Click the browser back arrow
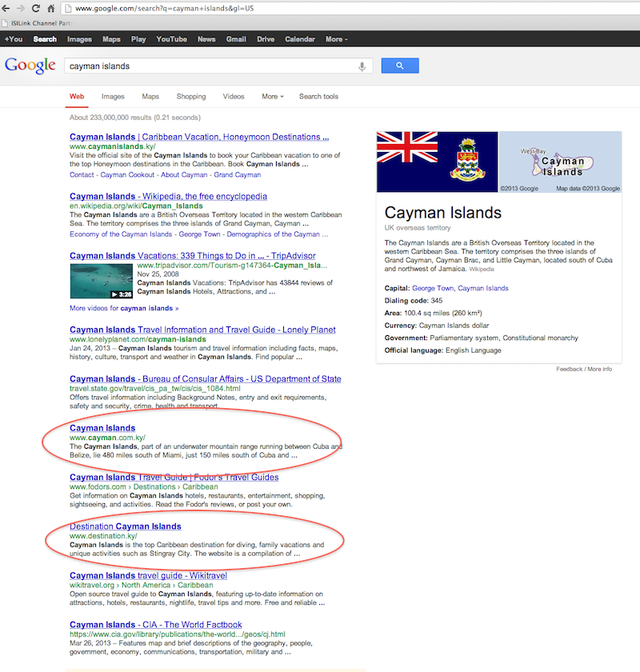Viewport: 640px width, 672px height. point(6,8)
